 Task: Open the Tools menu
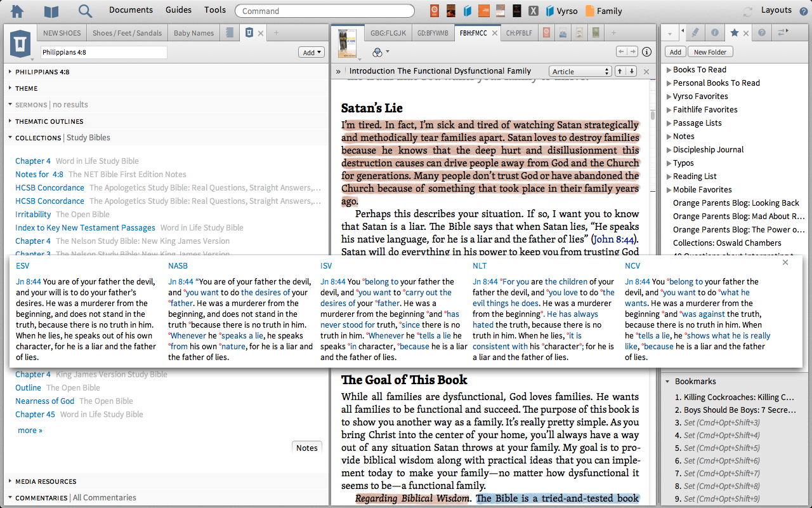pyautogui.click(x=215, y=10)
